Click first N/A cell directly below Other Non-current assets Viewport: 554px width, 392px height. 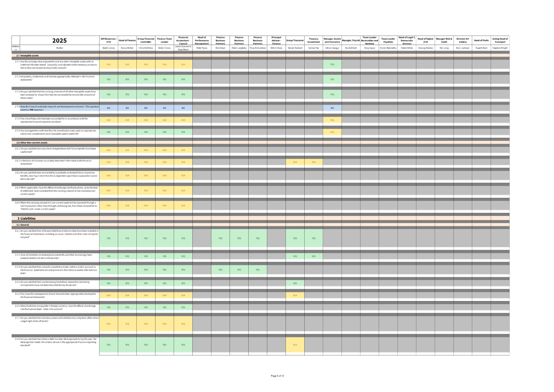pyautogui.click(x=109, y=150)
